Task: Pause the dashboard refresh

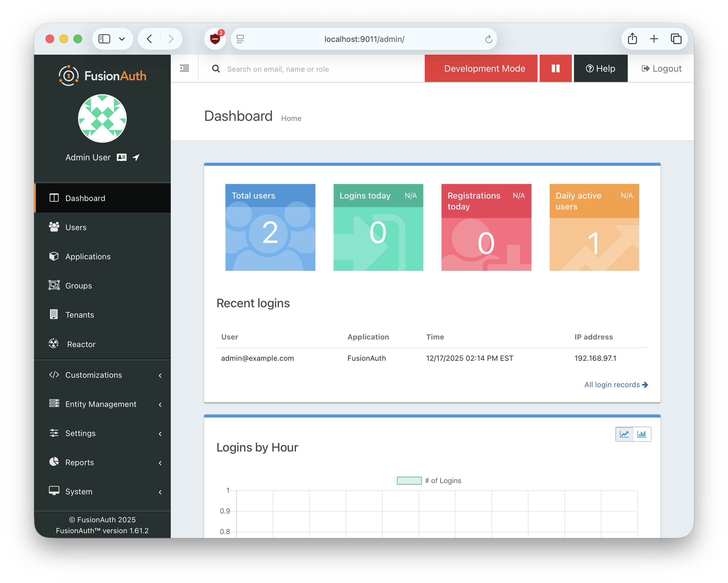Action: tap(555, 68)
